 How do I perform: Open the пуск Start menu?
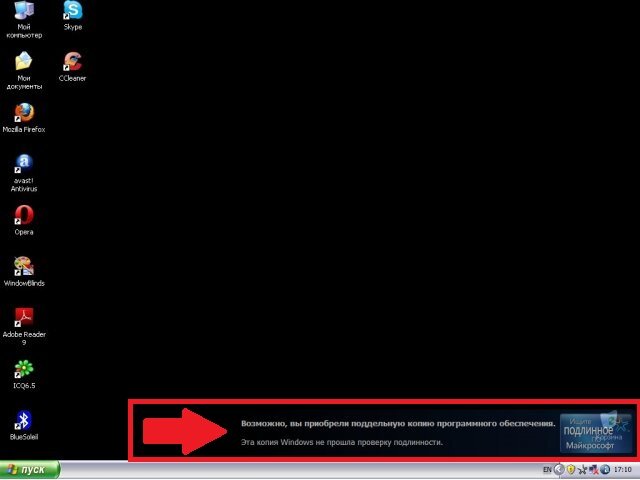click(30, 470)
